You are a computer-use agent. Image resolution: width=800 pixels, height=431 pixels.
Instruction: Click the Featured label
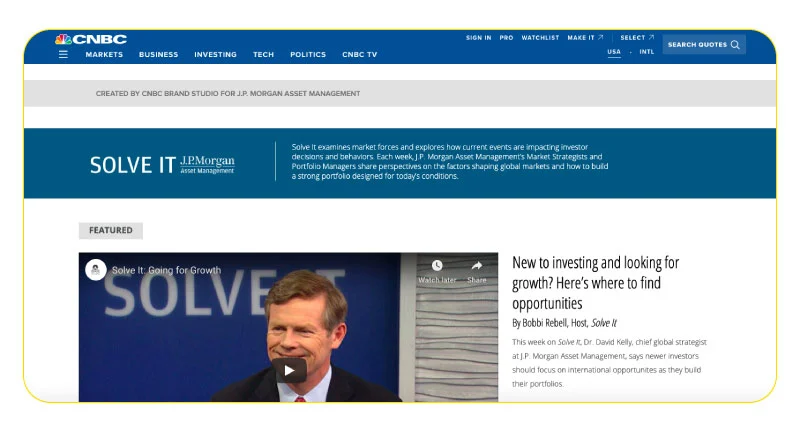pos(111,231)
